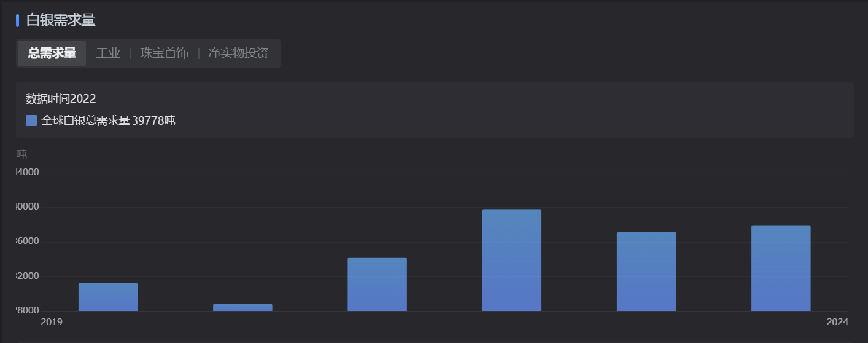
Task: Click the 吨 unit label above axis
Action: pos(21,154)
